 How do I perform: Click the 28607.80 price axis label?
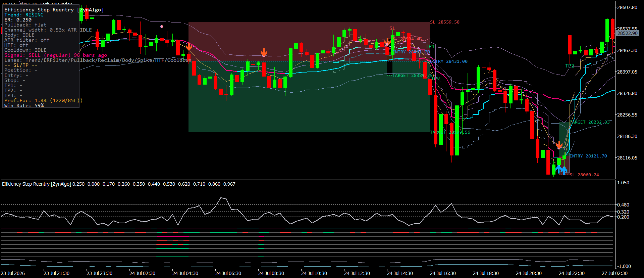click(627, 7)
